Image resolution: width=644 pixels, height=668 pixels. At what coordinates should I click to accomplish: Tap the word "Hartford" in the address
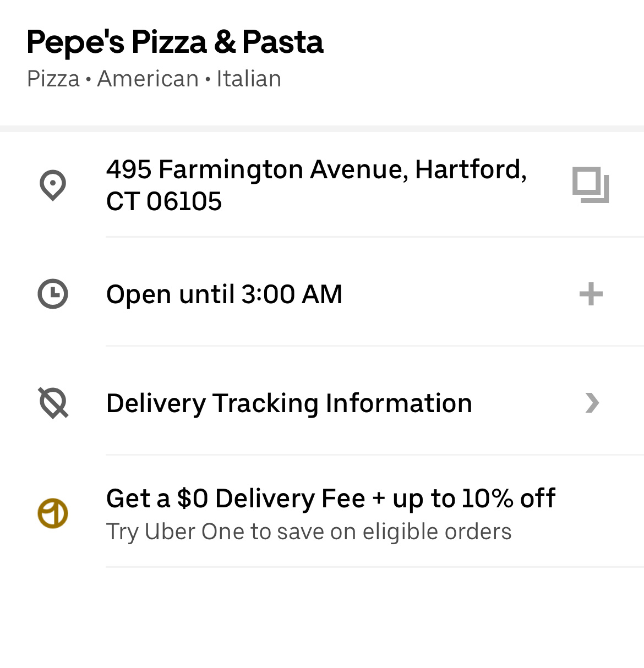tap(467, 169)
